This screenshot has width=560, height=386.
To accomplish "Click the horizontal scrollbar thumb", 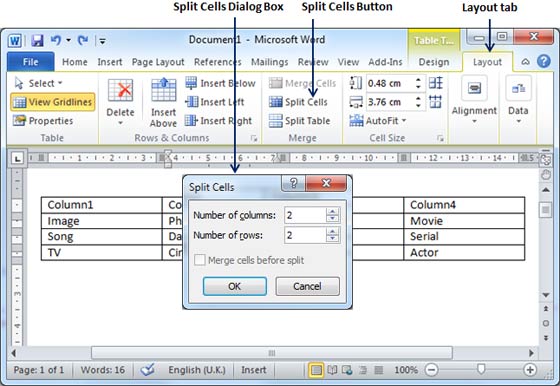I will 272,353.
